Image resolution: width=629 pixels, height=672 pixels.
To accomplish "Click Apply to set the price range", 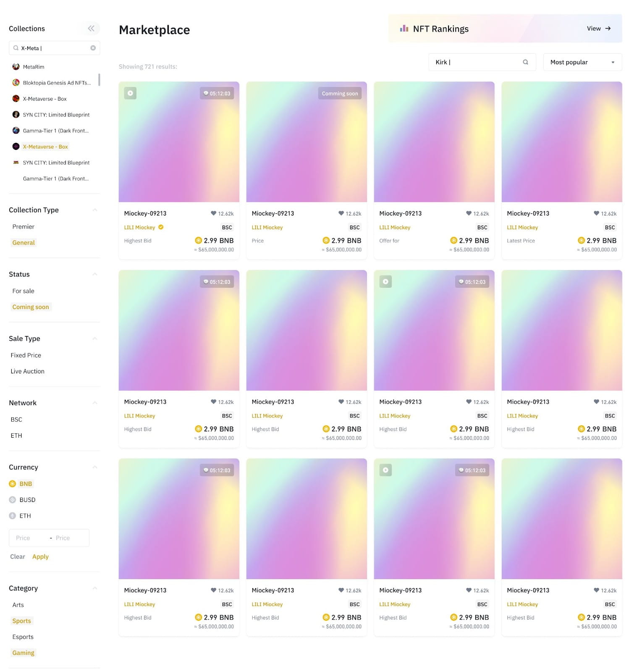I will click(40, 556).
